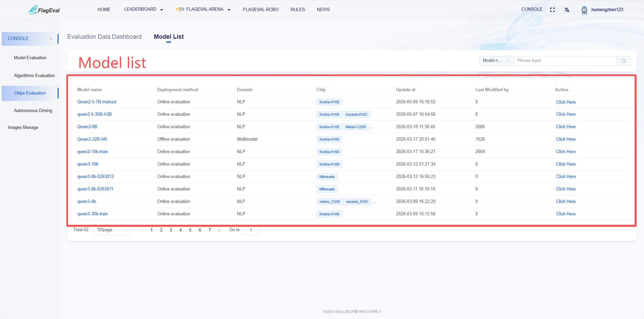Change the 10/page size selector
The height and width of the screenshot is (319, 644).
click(x=112, y=230)
